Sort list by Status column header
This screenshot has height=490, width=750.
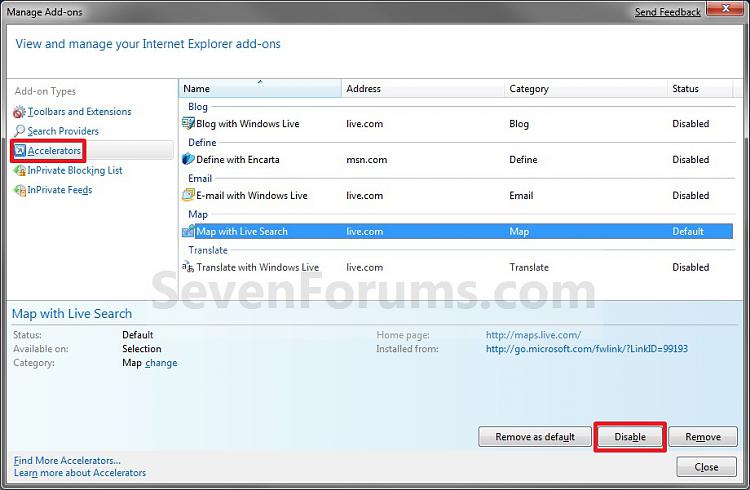pyautogui.click(x=700, y=89)
